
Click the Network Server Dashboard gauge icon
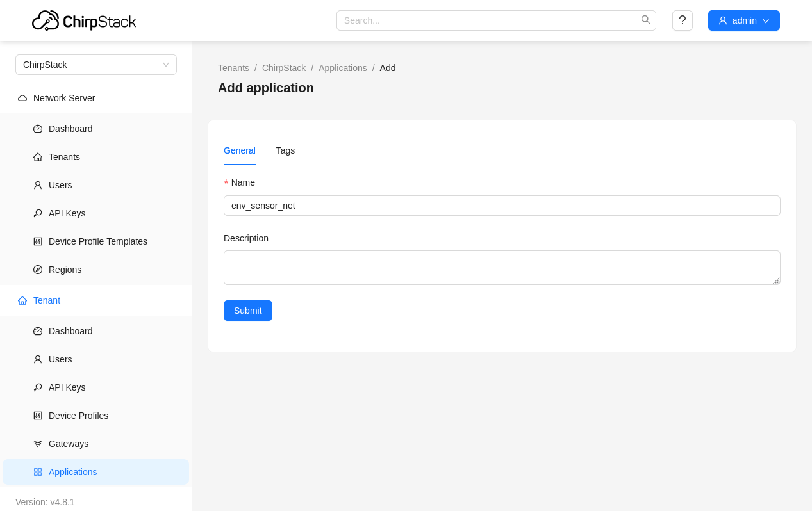point(38,129)
